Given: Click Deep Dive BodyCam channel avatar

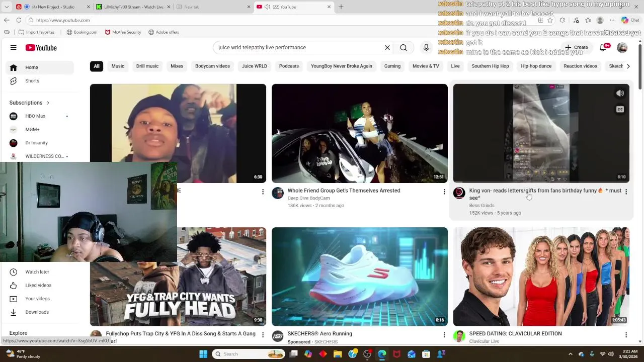Looking at the screenshot, I should [278, 193].
